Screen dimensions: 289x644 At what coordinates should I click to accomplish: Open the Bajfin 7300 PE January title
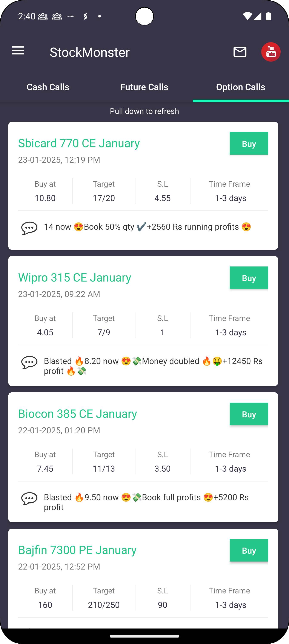pyautogui.click(x=77, y=550)
